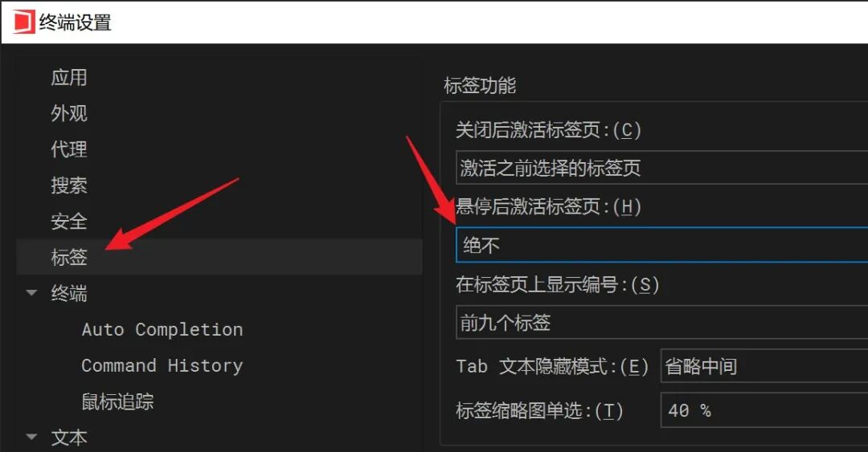Collapse the 文本 tree section arrow
The width and height of the screenshot is (868, 452).
[x=32, y=437]
